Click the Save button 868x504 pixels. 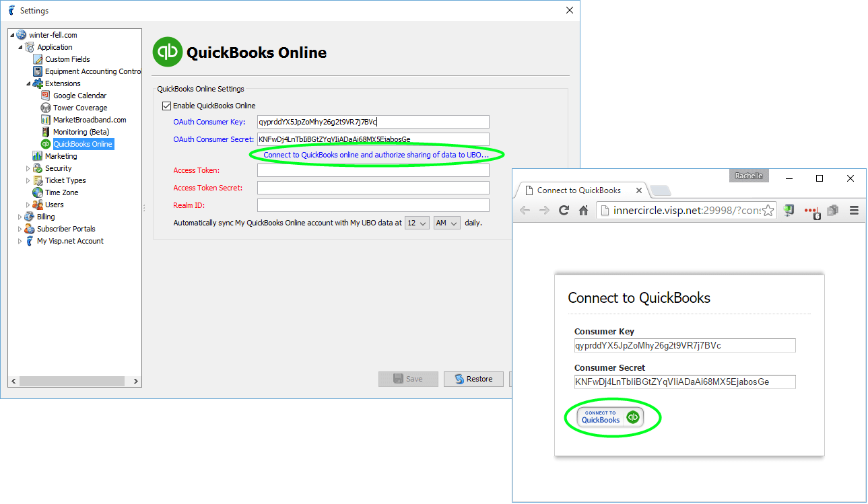coord(408,379)
